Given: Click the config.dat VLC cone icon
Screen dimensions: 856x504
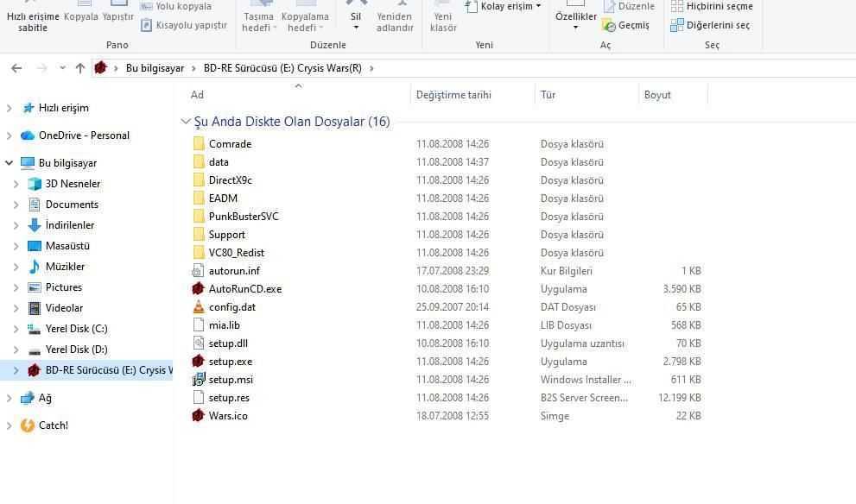Looking at the screenshot, I should pyautogui.click(x=198, y=306).
